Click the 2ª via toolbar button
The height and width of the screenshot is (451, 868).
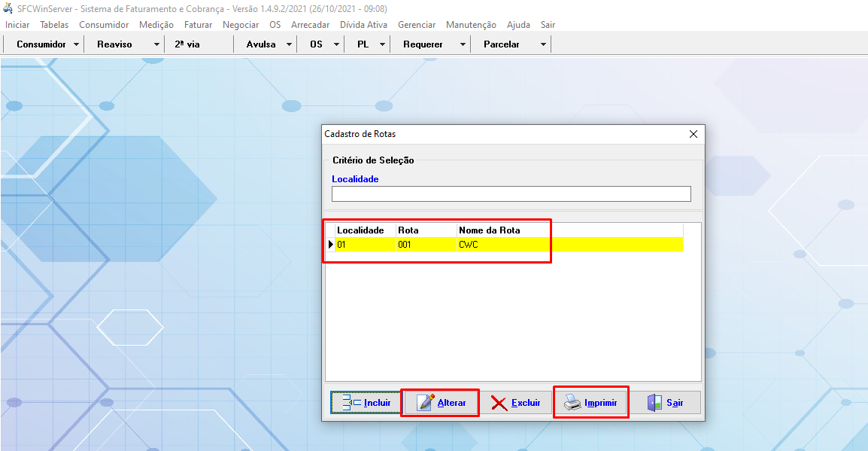point(187,44)
